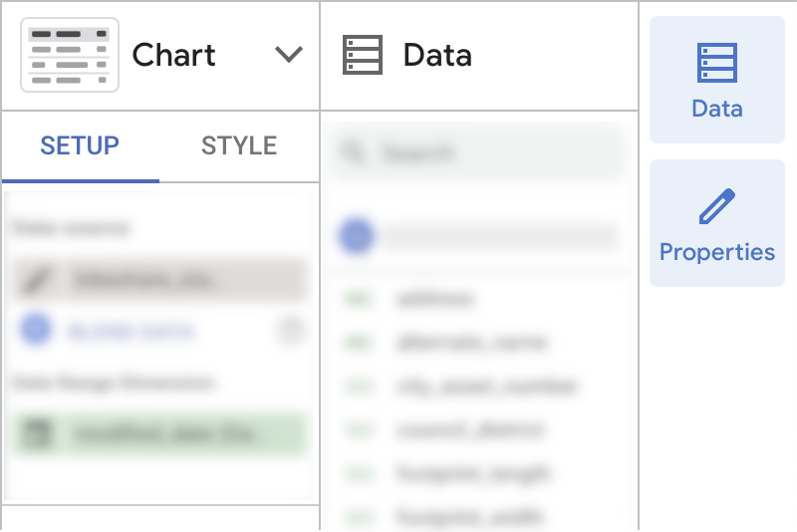The image size is (797, 532).
Task: Click the blue circle icon left of BLEND DATA
Action: click(37, 330)
